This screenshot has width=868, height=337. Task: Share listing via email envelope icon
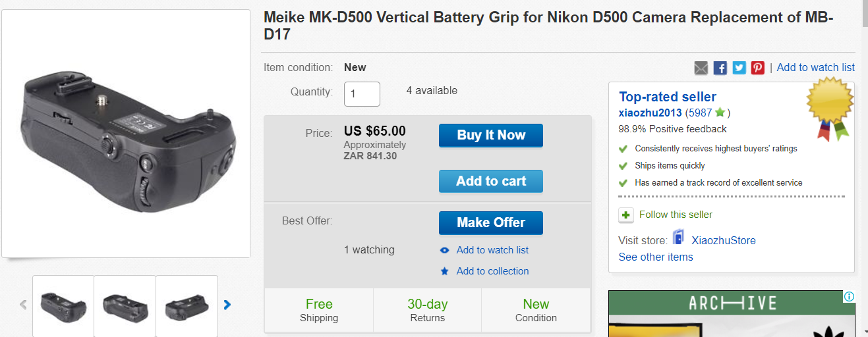click(701, 68)
